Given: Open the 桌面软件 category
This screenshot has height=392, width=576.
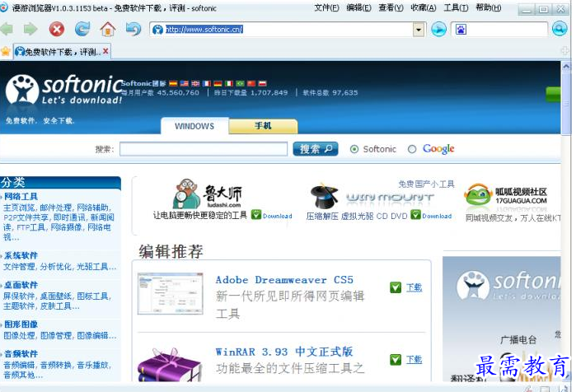Looking at the screenshot, I should (x=21, y=285).
